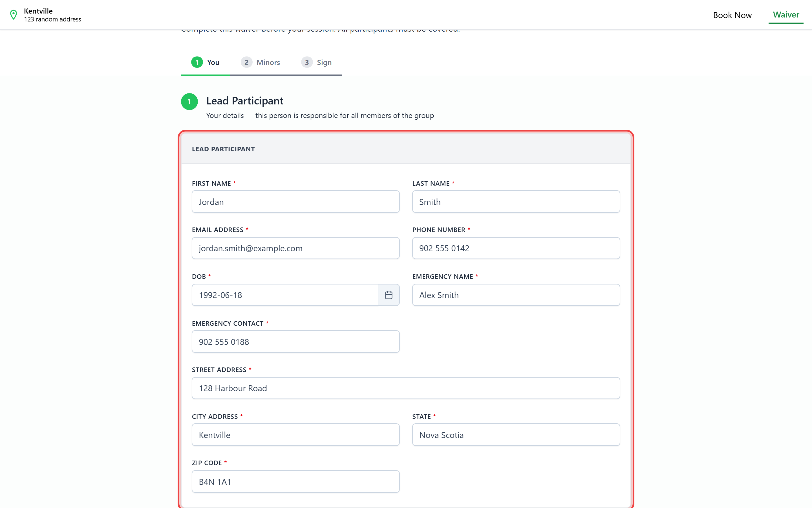Click the step 1 circle in You tab
The height and width of the screenshot is (508, 812).
pyautogui.click(x=197, y=62)
